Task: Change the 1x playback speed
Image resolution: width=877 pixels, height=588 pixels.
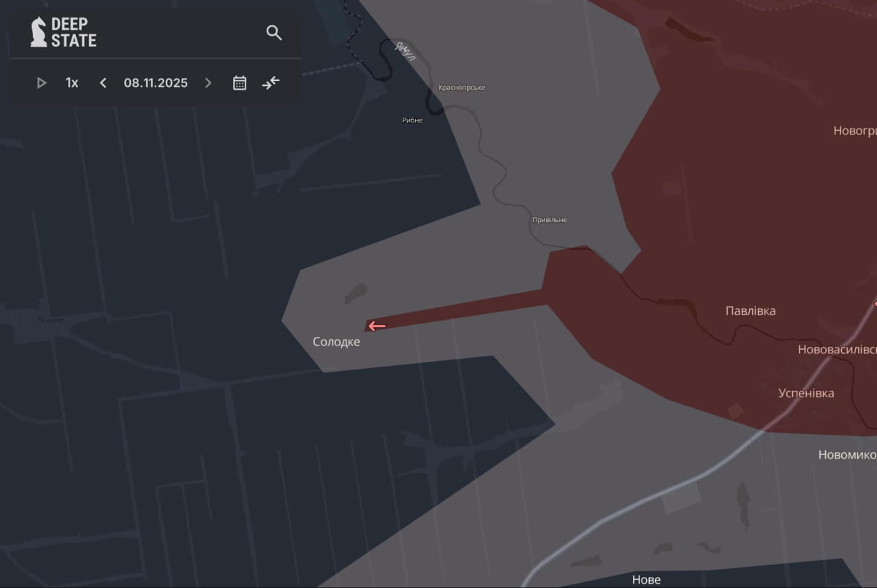Action: [x=72, y=83]
